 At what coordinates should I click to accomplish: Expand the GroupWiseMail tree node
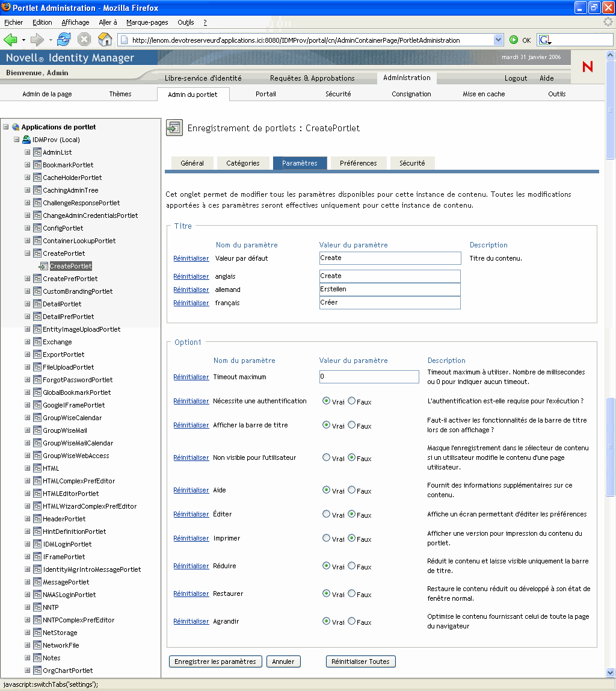(x=28, y=430)
